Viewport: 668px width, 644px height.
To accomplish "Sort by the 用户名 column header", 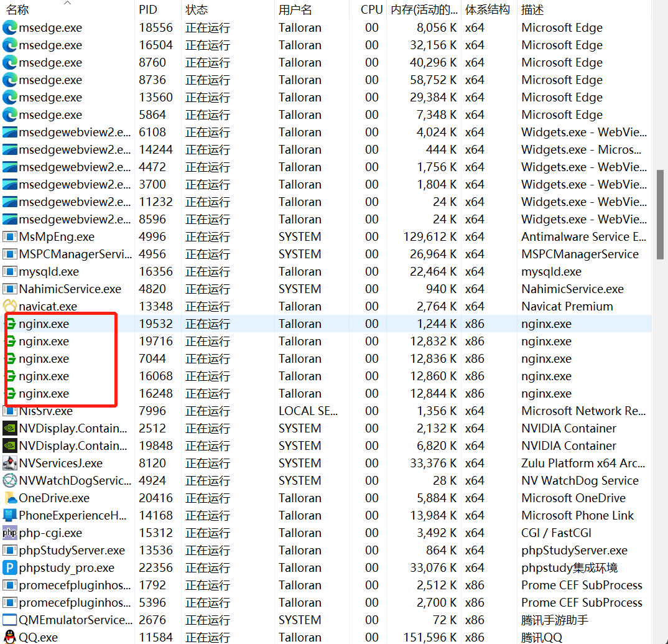I will coord(295,10).
